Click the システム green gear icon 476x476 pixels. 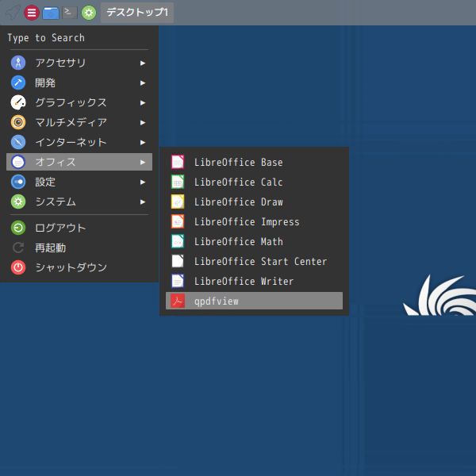click(18, 202)
